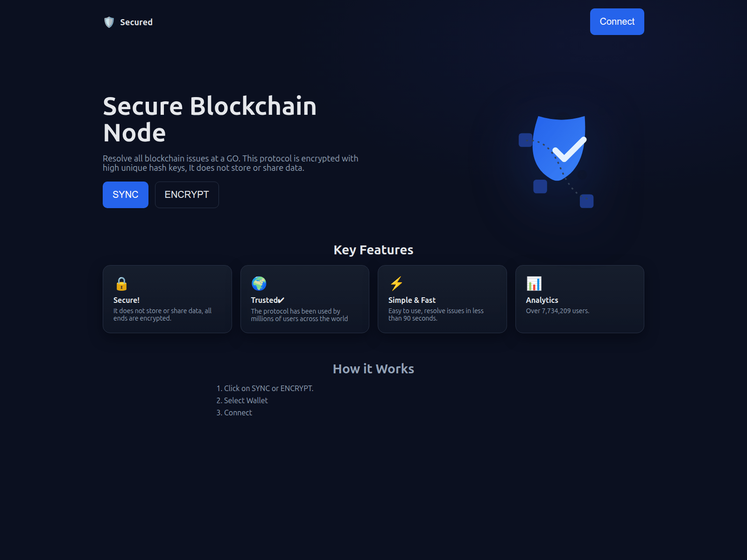747x560 pixels.
Task: Click the checkmark next to Trusted heading
Action: (x=281, y=300)
